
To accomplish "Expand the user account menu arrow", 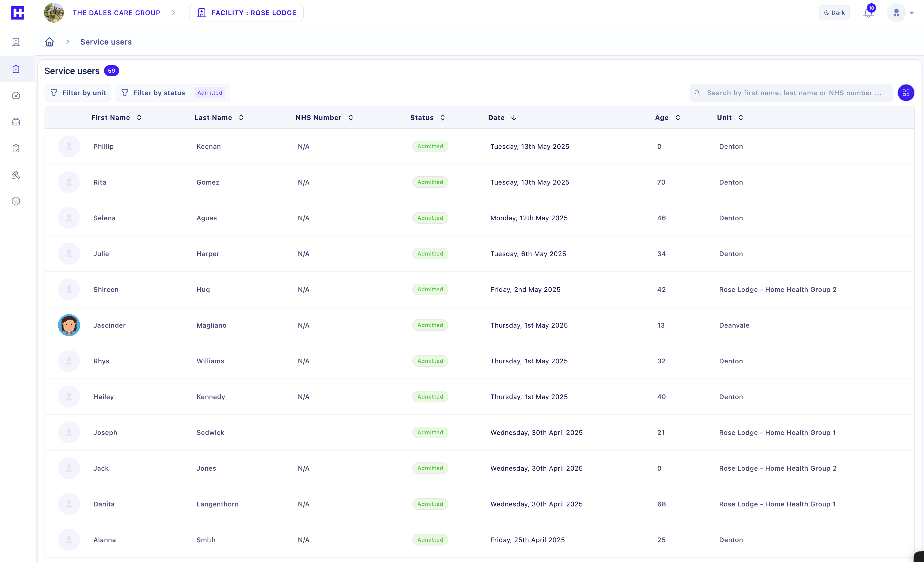I will [912, 13].
